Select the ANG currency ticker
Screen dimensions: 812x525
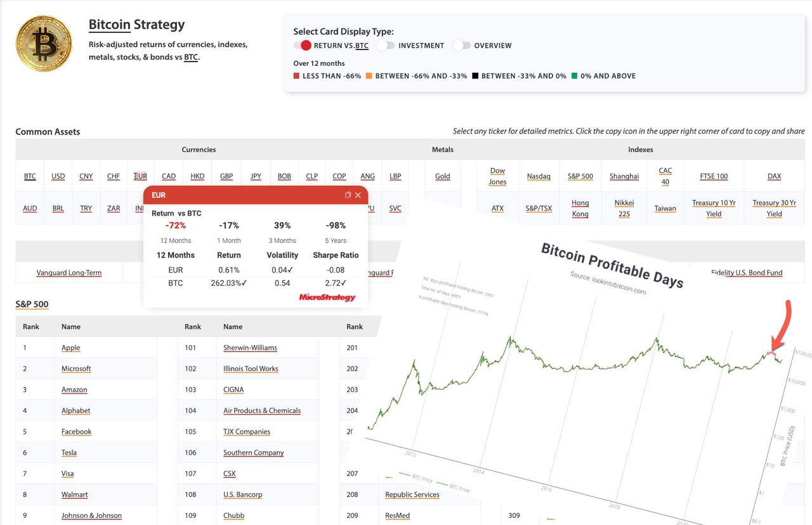pyautogui.click(x=367, y=176)
